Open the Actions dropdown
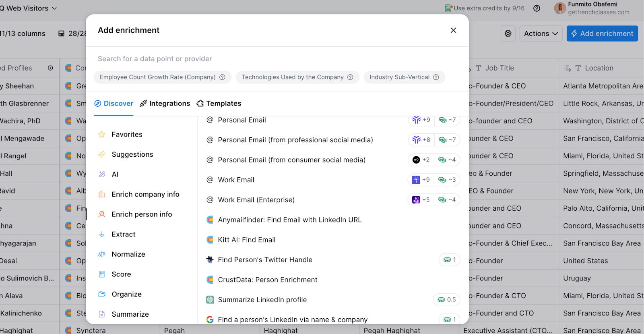The image size is (644, 334). [x=541, y=34]
